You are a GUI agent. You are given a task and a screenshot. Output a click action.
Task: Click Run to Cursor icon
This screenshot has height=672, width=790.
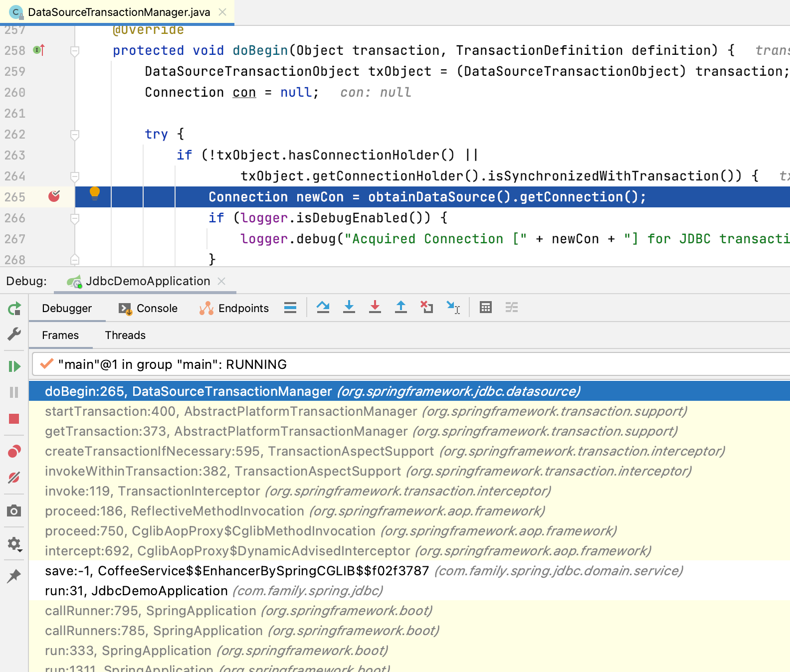(453, 308)
